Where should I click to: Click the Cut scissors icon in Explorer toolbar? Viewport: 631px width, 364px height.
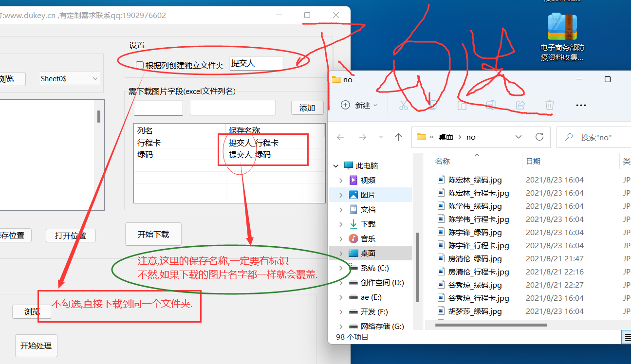(x=404, y=105)
